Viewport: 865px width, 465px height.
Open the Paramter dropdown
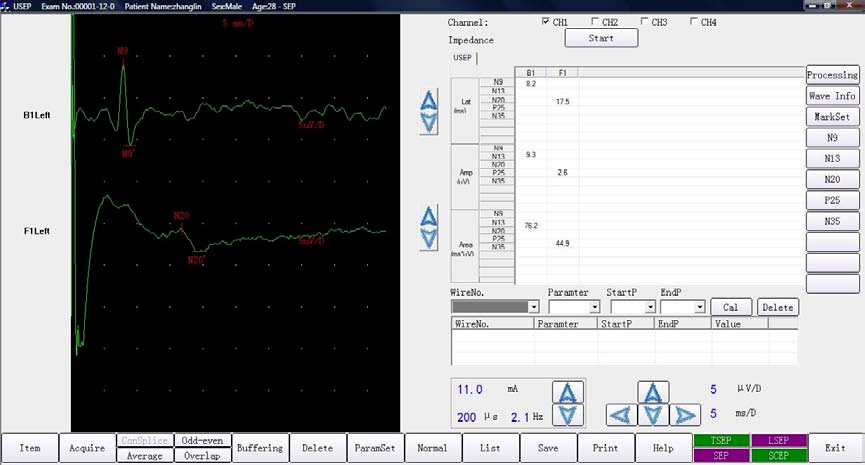pyautogui.click(x=594, y=307)
